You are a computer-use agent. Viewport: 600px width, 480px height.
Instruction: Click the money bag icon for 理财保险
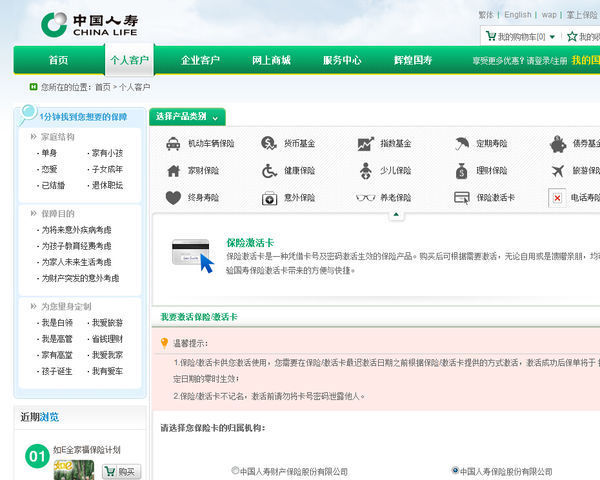tap(461, 171)
